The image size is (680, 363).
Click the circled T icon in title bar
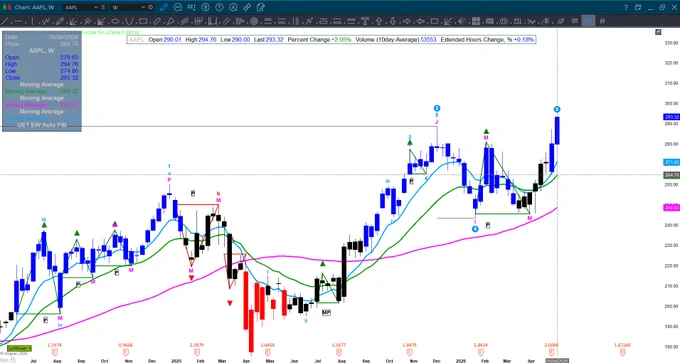[219, 7]
